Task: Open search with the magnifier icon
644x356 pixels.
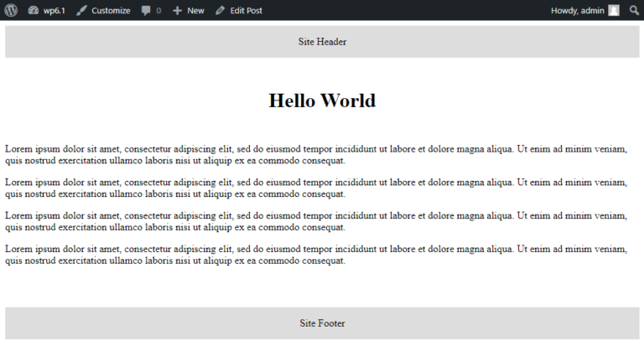Action: pos(634,10)
